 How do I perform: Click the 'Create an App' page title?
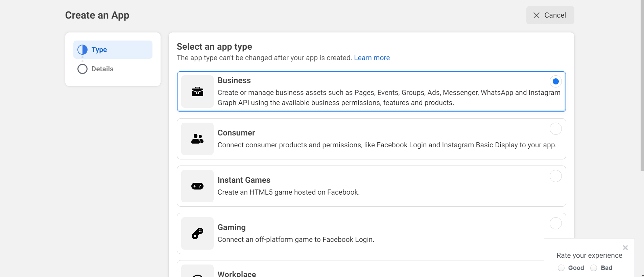97,15
